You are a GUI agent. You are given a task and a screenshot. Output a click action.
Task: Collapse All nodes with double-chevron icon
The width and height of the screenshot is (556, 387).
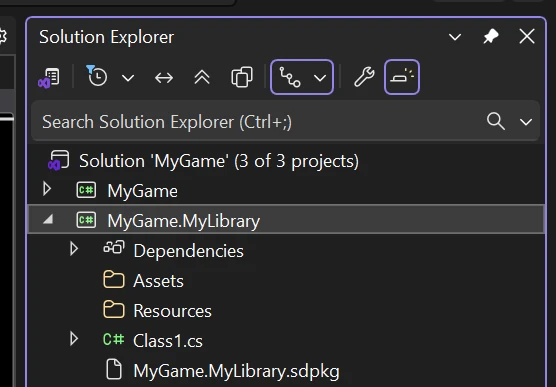(x=202, y=77)
